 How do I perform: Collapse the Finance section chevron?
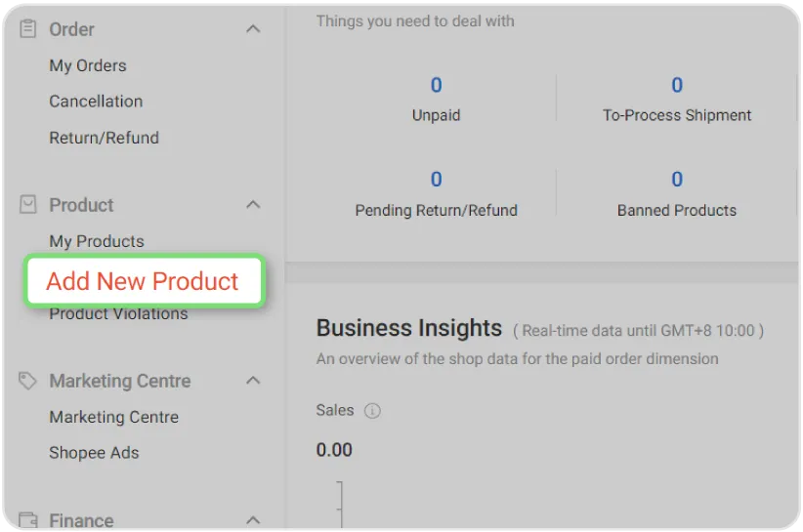(253, 520)
